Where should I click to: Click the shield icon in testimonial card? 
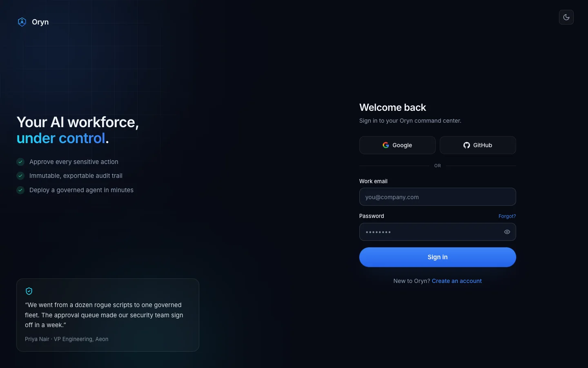click(29, 291)
